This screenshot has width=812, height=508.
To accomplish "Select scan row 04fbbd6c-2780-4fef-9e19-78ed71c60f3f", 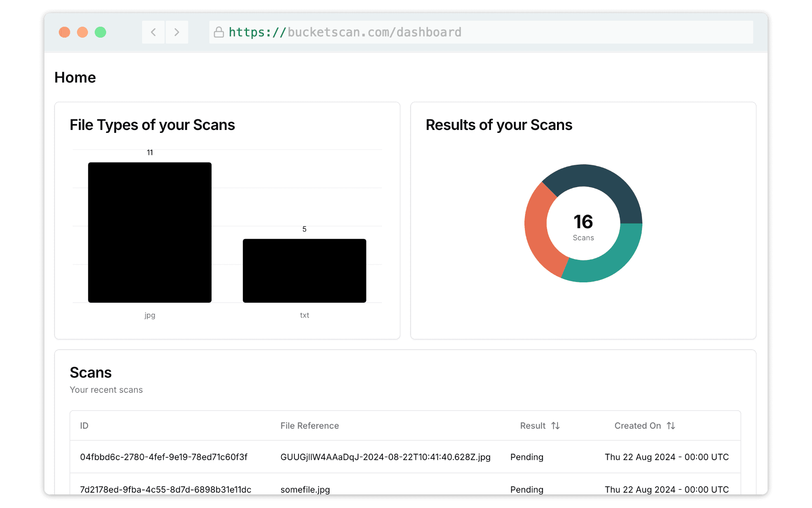I will 164,457.
